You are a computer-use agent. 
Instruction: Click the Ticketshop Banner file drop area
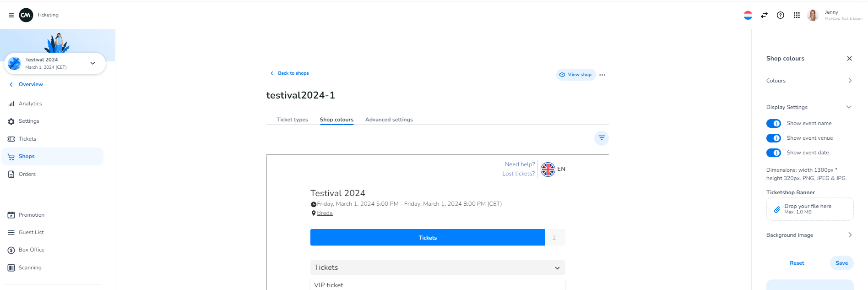coord(809,209)
